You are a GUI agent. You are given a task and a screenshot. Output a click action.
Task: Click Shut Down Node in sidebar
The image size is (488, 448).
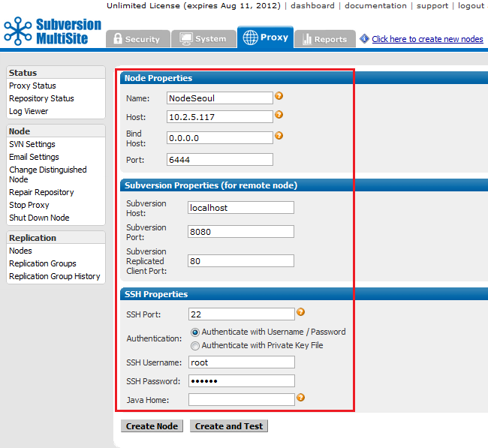(x=39, y=218)
